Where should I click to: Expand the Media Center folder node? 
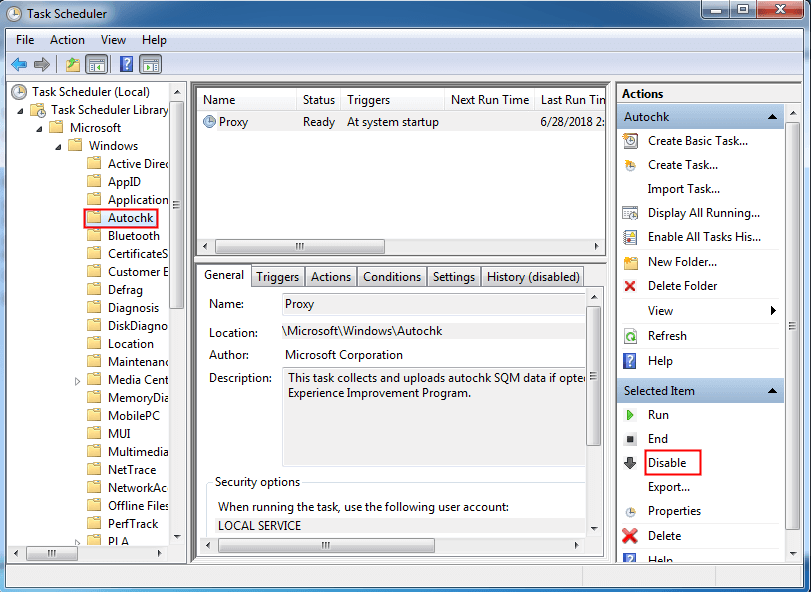pos(78,381)
